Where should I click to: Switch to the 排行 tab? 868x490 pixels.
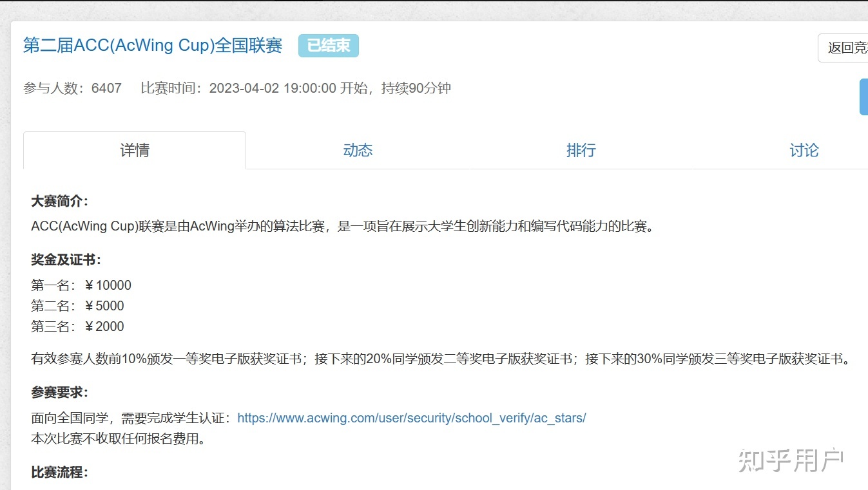point(581,151)
